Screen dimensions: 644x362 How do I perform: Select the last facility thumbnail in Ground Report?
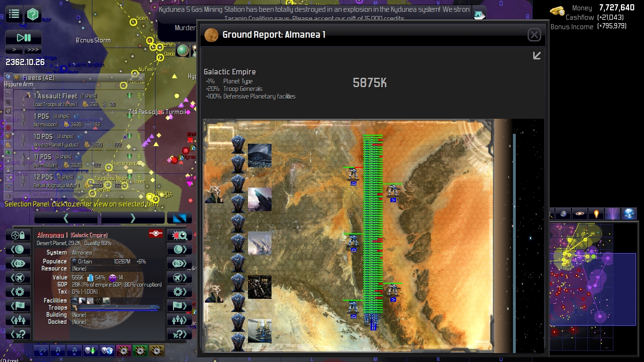(x=260, y=331)
